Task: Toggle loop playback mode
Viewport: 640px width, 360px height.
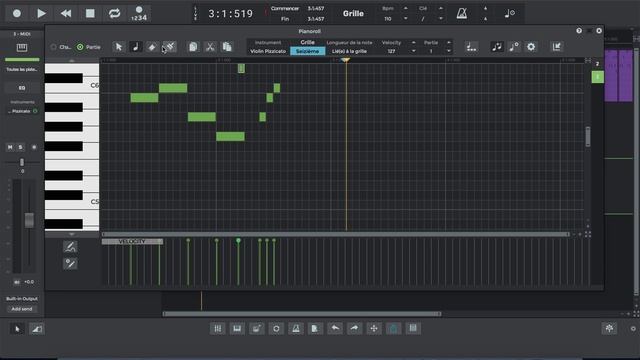Action: pyautogui.click(x=114, y=13)
